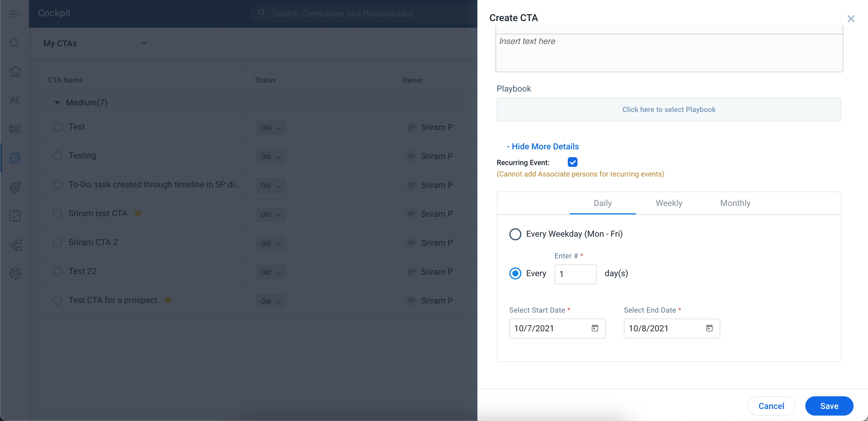Toggle the Sriram test CTA completion circle
The height and width of the screenshot is (421, 868).
coord(58,214)
